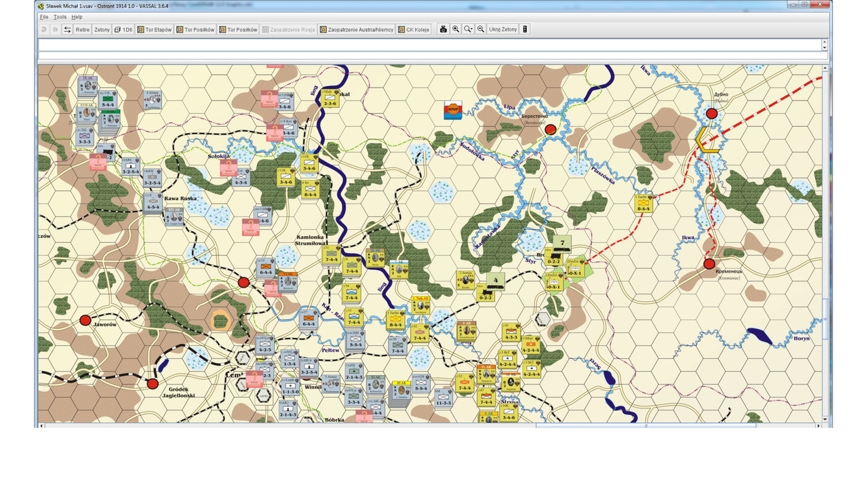
Task: Click the red dot at Gródek Jagielloński
Action: point(153,384)
